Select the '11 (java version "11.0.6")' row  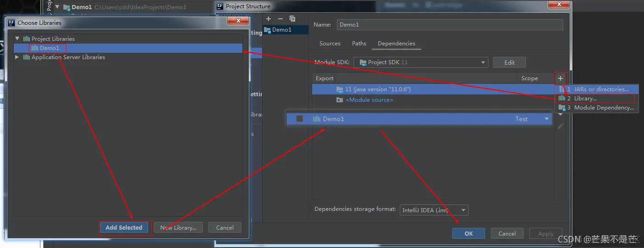point(433,89)
